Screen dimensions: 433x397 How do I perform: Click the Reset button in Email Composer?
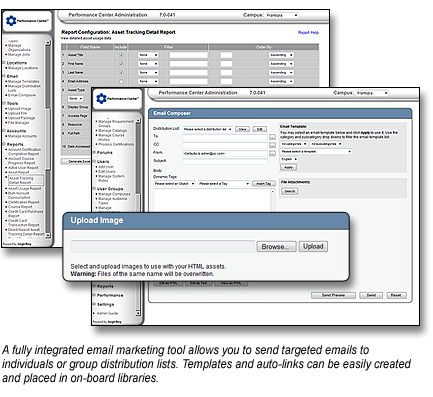point(396,295)
